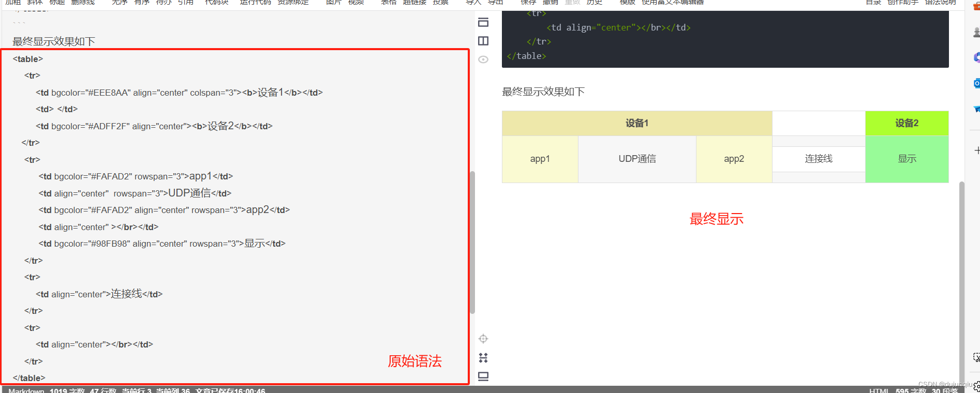Click the Markdown label in status bar
The image size is (980, 393).
(26, 390)
